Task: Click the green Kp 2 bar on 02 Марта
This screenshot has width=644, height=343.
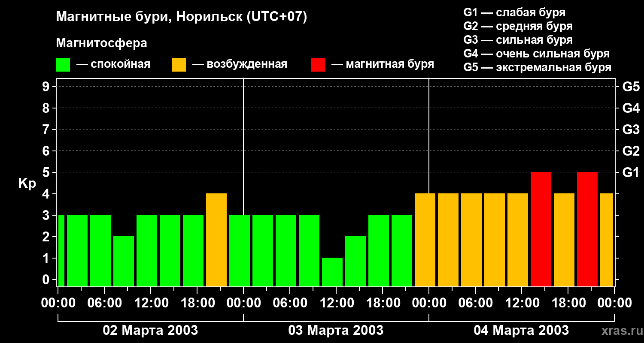Action: click(x=124, y=261)
